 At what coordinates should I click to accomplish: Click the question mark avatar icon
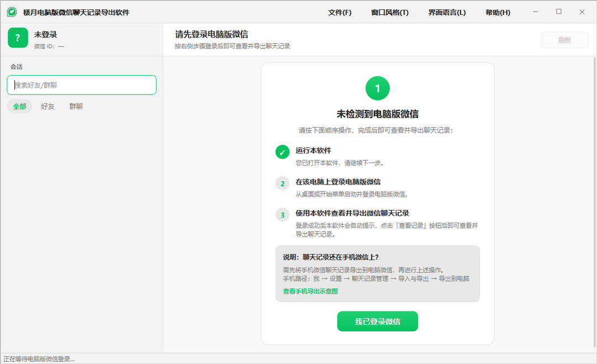pos(18,38)
